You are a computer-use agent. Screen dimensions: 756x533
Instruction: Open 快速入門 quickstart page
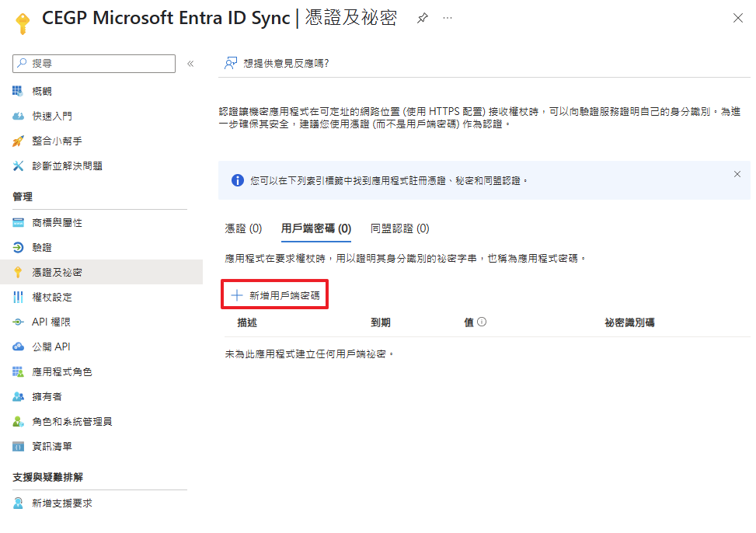52,117
